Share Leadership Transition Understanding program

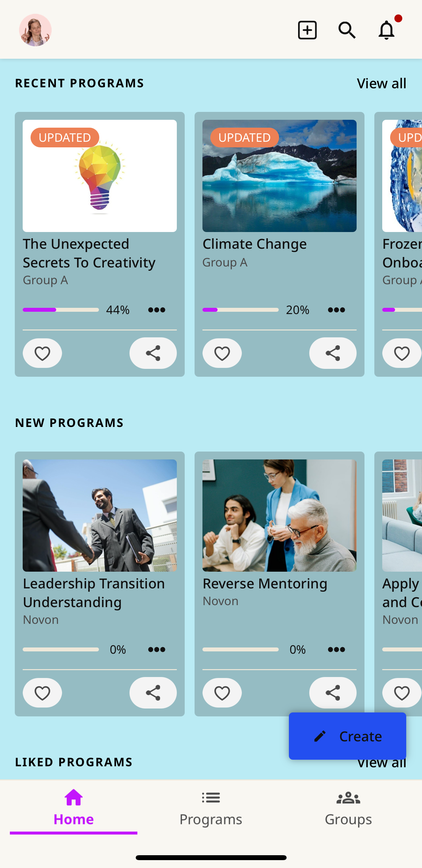pyautogui.click(x=153, y=693)
